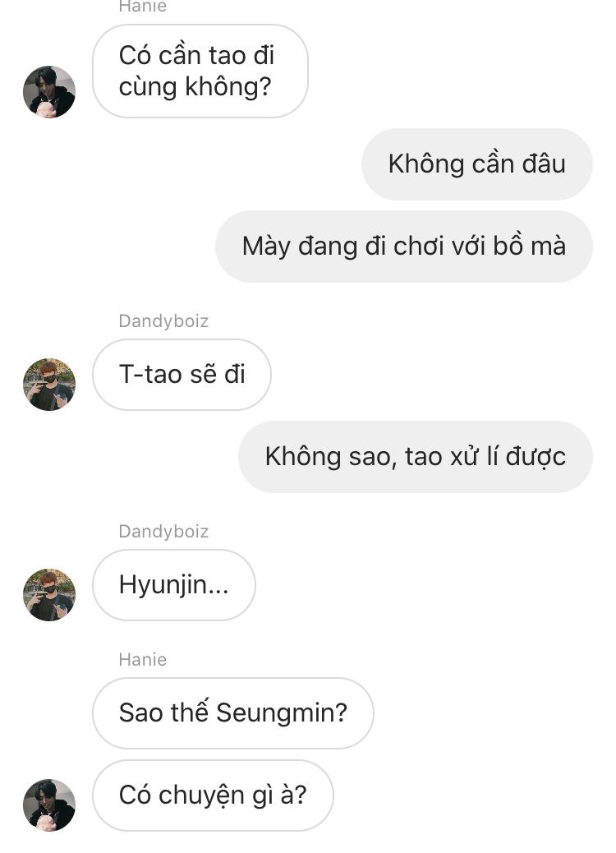Select the bubble 'Không sao, tao xử lí được'

(416, 457)
